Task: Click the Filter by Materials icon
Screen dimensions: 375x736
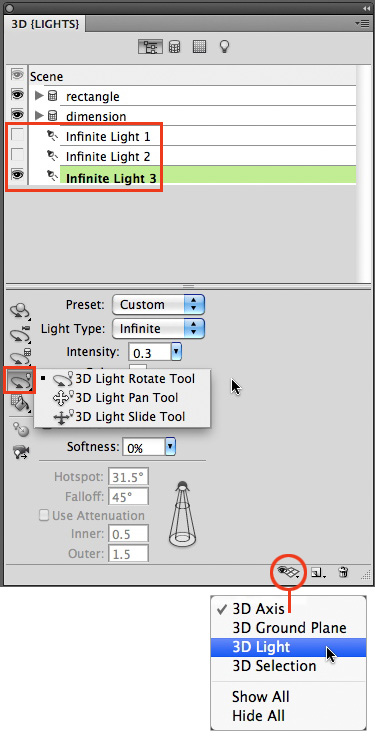Action: coord(199,46)
